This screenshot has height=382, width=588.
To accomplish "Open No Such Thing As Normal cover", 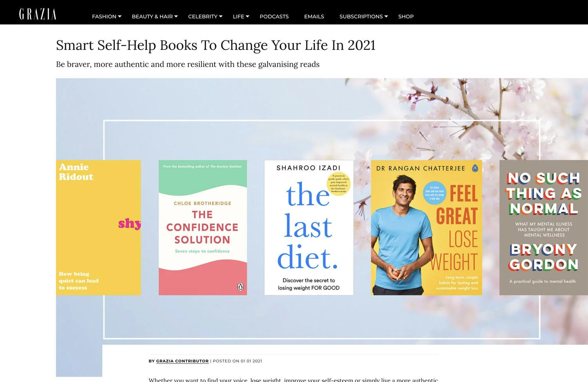I will pos(544,227).
